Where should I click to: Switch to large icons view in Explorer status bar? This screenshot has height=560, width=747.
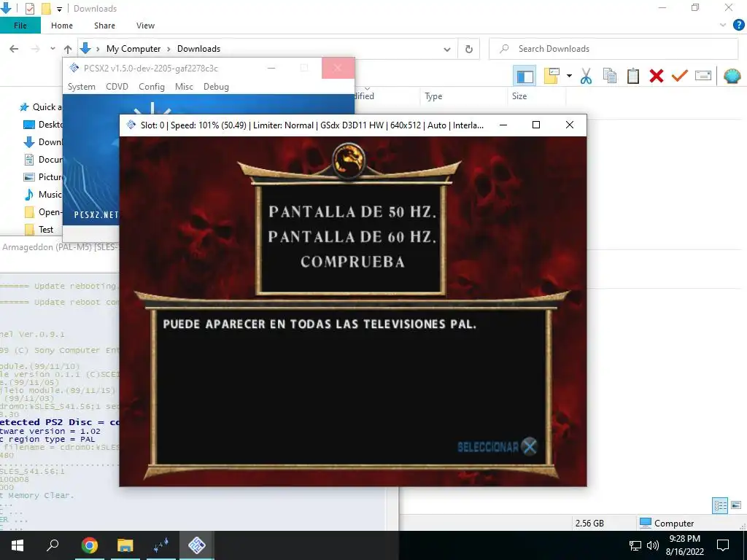coord(736,505)
